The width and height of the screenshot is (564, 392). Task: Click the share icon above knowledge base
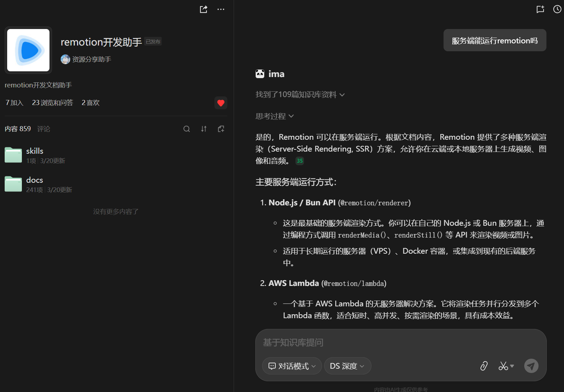(x=204, y=9)
